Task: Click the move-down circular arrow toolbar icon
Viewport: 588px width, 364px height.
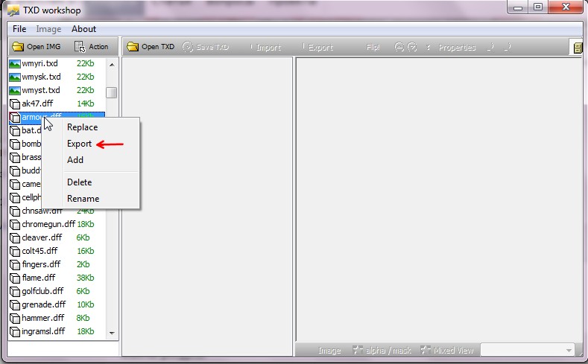Action: tap(412, 47)
